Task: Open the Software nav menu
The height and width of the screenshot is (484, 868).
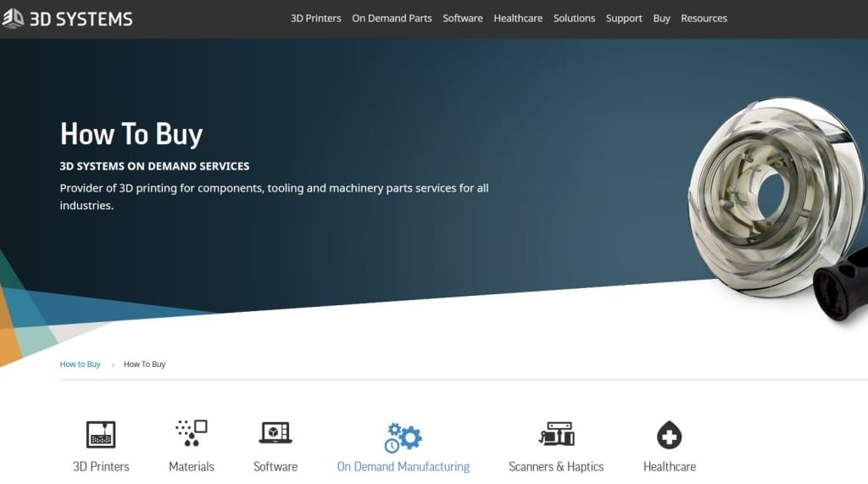Action: pos(462,19)
